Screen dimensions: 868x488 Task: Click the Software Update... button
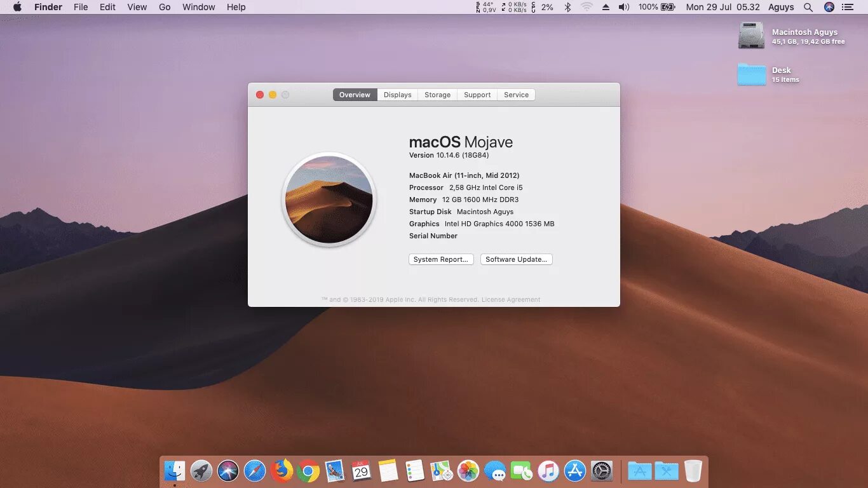coord(517,259)
